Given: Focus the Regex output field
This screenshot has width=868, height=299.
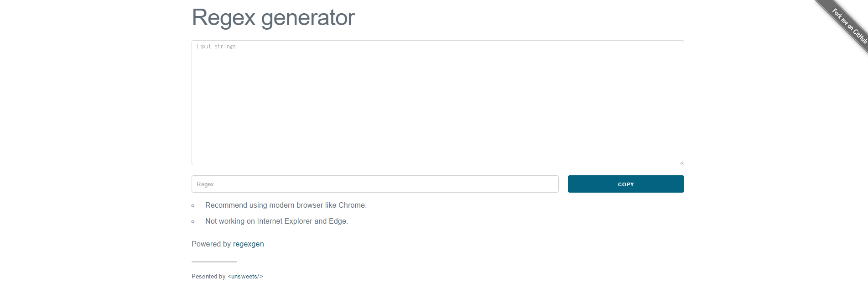Looking at the screenshot, I should (x=374, y=184).
